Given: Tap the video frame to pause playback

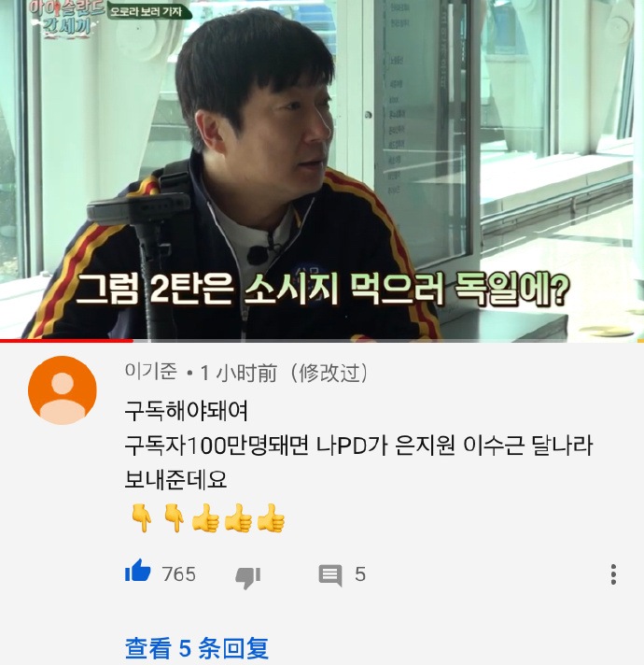Looking at the screenshot, I should coord(322,170).
